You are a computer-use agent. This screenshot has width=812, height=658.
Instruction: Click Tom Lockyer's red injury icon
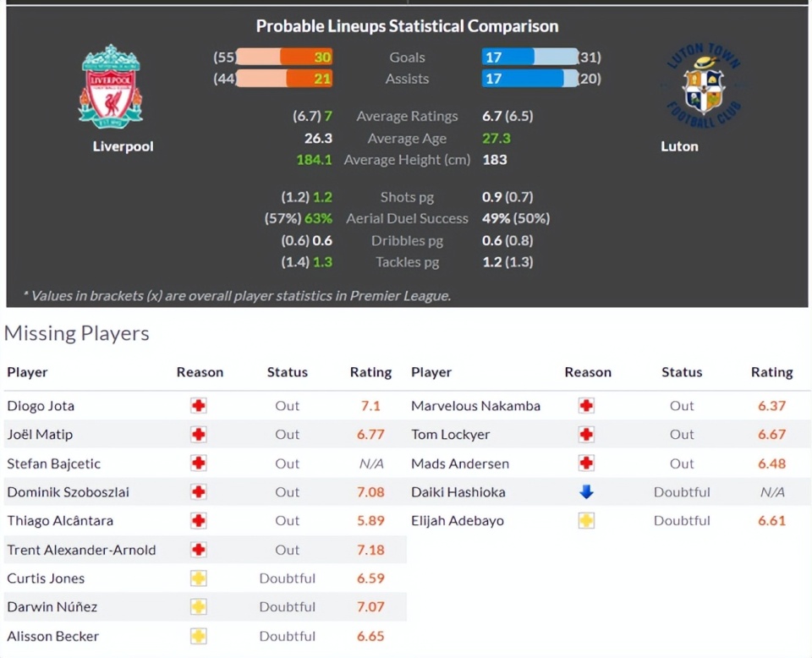point(586,435)
